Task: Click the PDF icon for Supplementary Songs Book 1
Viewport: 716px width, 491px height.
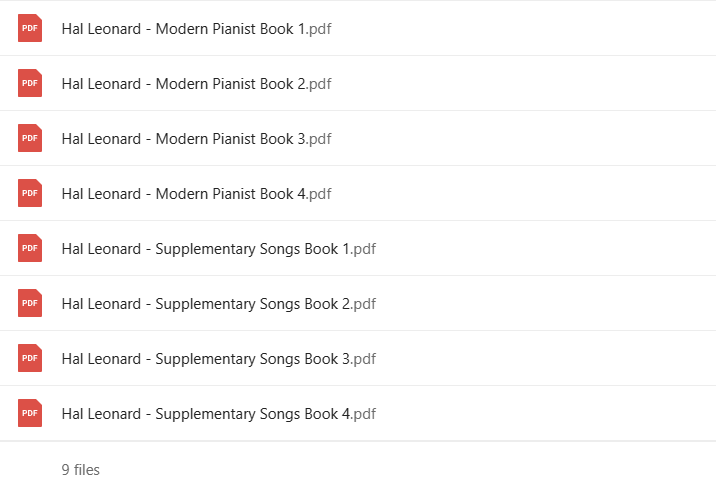Action: 30,248
